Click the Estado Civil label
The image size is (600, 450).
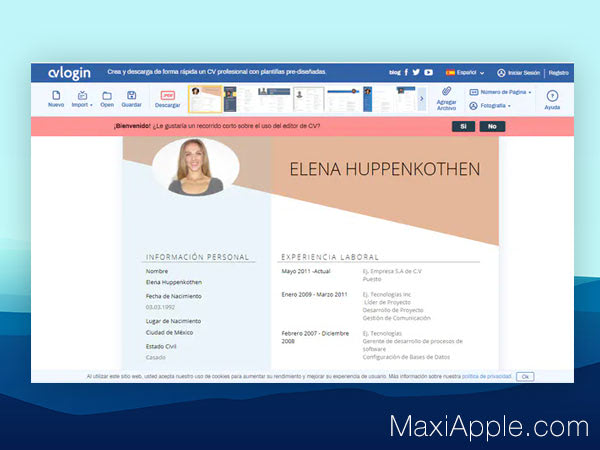[161, 346]
